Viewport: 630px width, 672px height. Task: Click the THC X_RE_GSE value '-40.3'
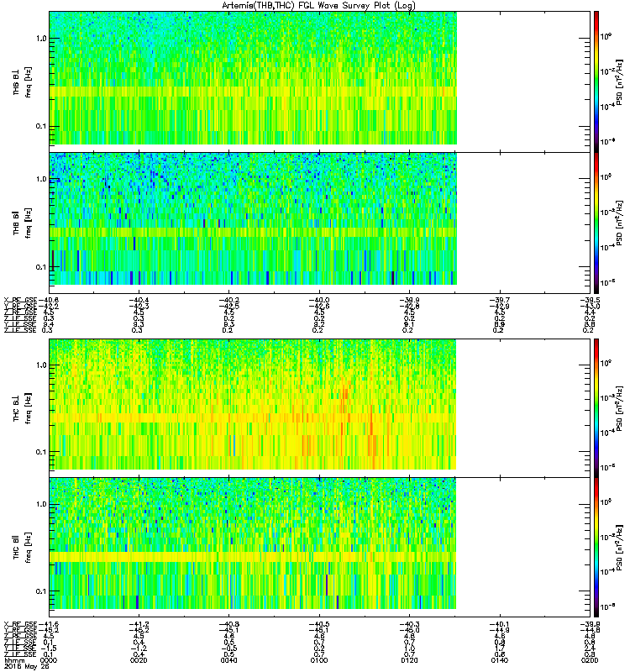coord(410,624)
